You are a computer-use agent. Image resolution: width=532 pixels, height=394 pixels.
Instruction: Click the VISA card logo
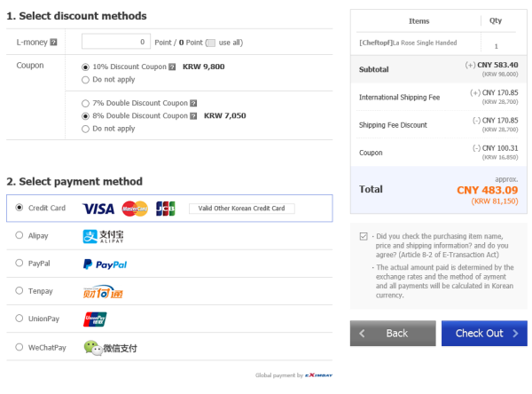98,209
